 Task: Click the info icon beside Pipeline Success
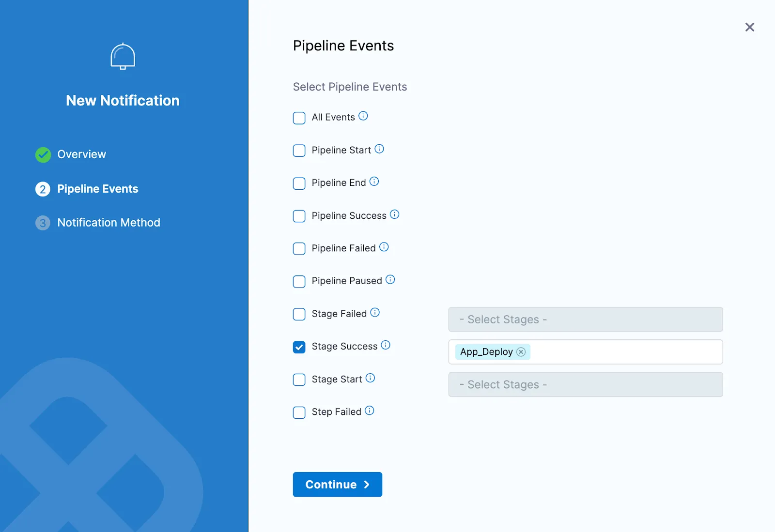[395, 213]
